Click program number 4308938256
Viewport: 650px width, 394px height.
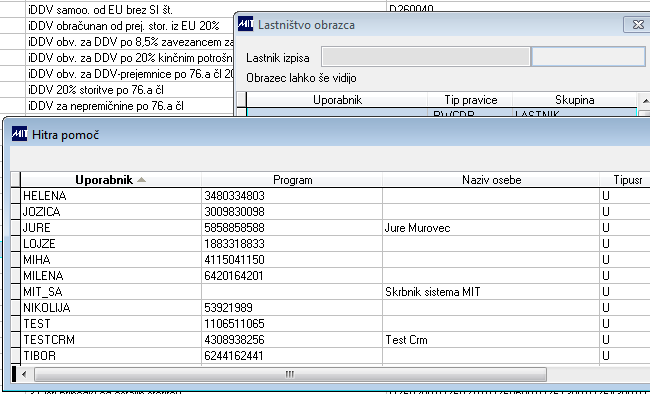tap(234, 340)
